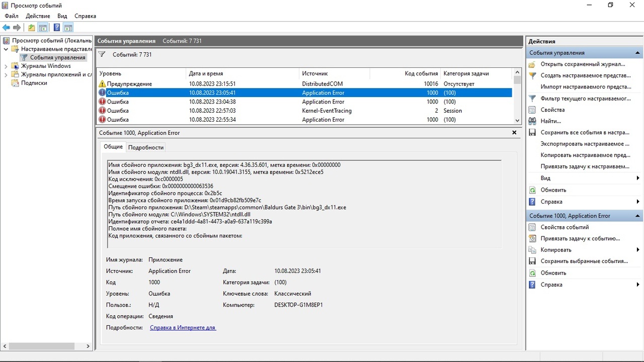This screenshot has width=644, height=362.
Task: Click event list scrollbar down arrow
Action: pyautogui.click(x=517, y=121)
